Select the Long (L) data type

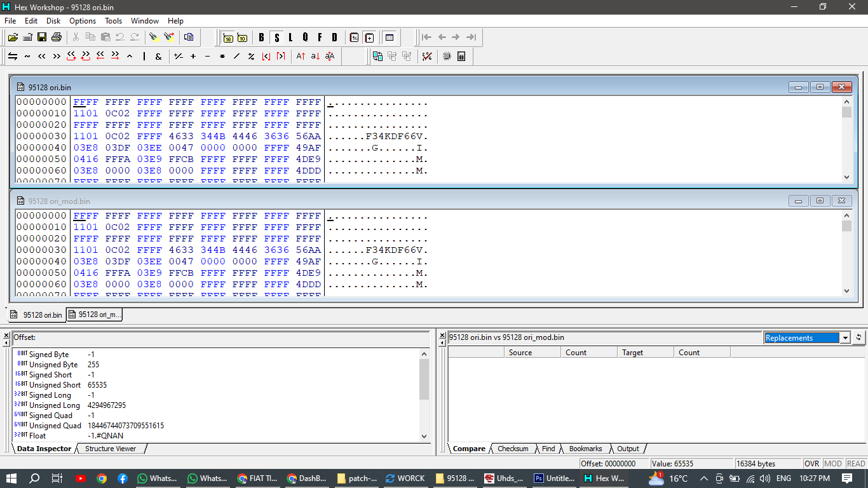[291, 37]
